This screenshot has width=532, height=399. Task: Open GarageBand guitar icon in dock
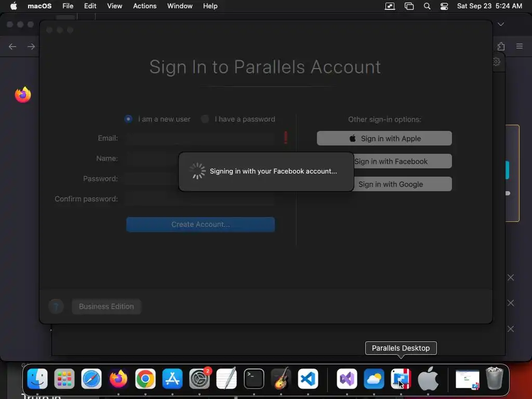coord(281,379)
